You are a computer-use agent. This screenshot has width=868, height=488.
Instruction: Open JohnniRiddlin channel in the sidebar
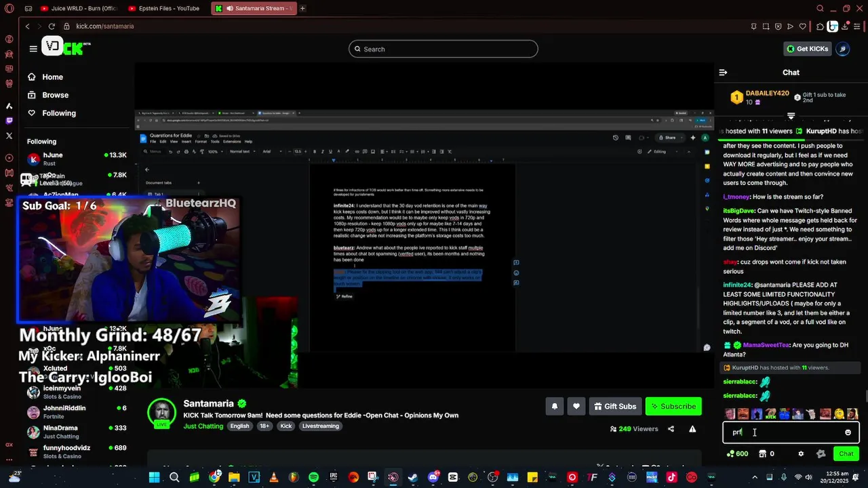[x=77, y=412]
